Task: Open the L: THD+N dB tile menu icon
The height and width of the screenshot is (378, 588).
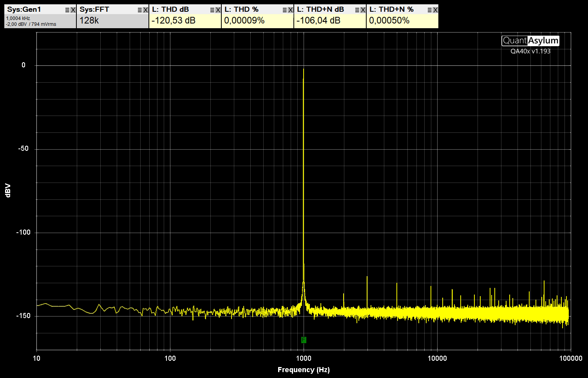Action: [x=357, y=10]
